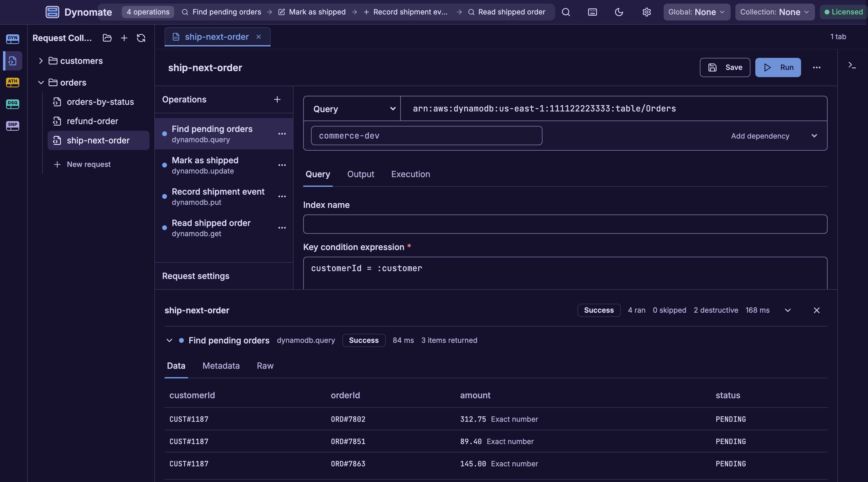This screenshot has width=868, height=482.
Task: Open the Global environment dropdown
Action: point(697,12)
